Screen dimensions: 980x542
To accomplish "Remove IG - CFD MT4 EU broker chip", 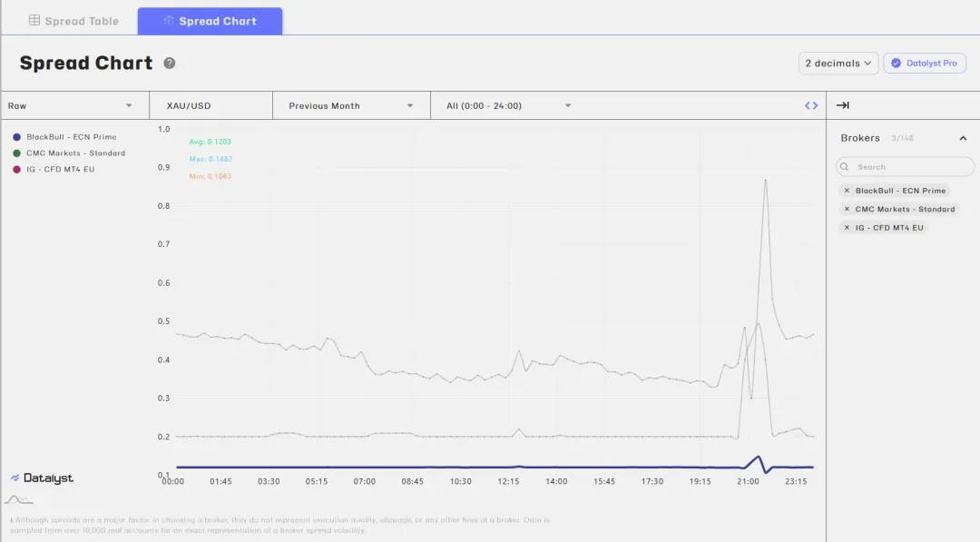I will (x=847, y=228).
